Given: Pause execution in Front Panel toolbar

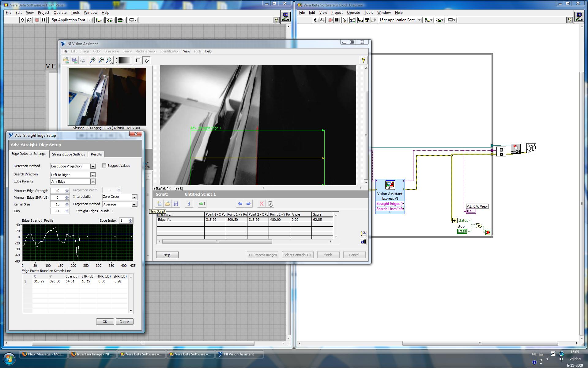Looking at the screenshot, I should point(43,20).
